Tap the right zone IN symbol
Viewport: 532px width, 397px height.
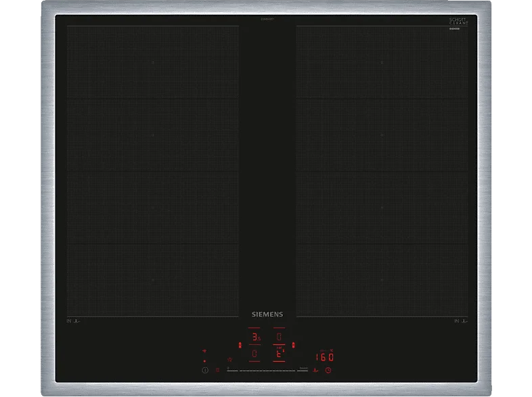point(457,321)
